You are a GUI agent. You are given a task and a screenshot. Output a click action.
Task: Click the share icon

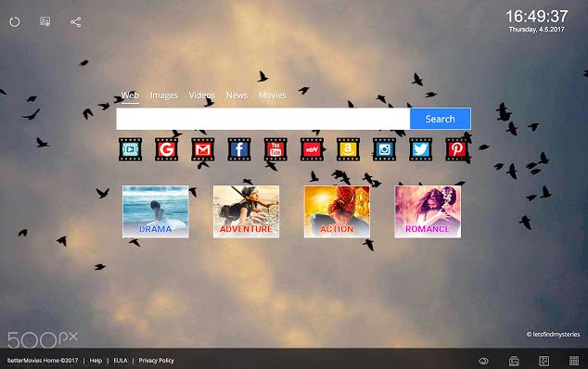coord(75,21)
